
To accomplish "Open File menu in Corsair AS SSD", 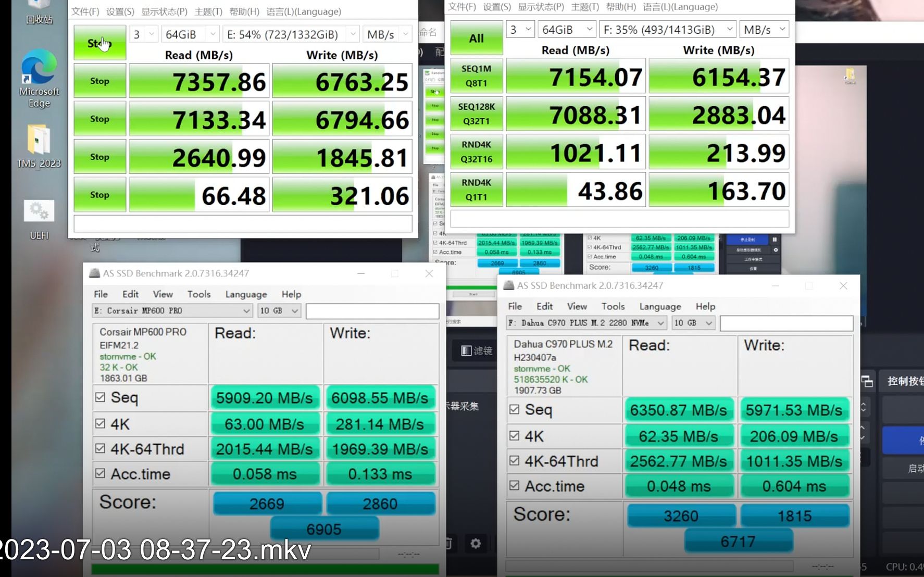I will (101, 294).
